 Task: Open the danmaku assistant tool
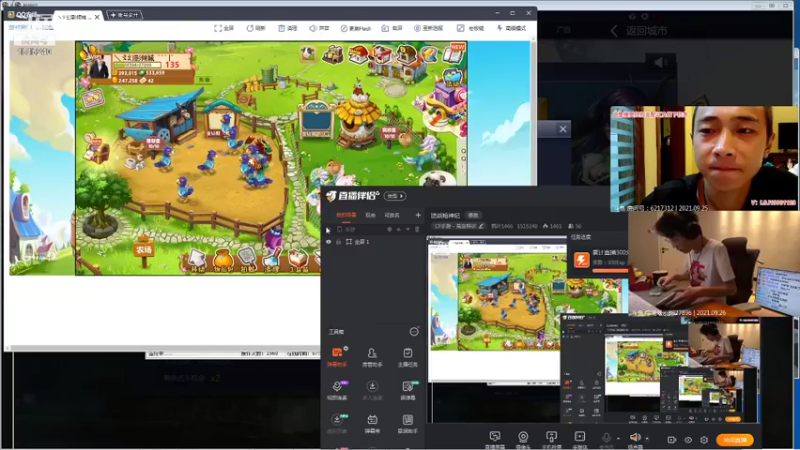(337, 357)
